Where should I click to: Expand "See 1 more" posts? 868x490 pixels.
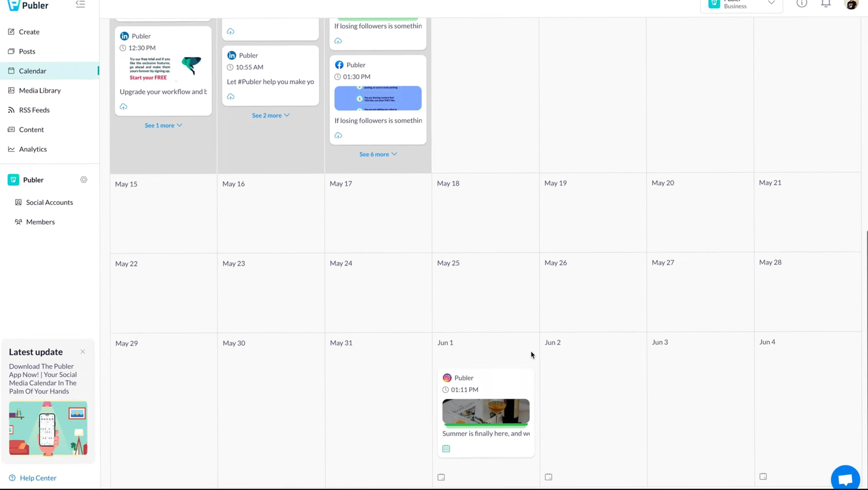click(x=163, y=125)
